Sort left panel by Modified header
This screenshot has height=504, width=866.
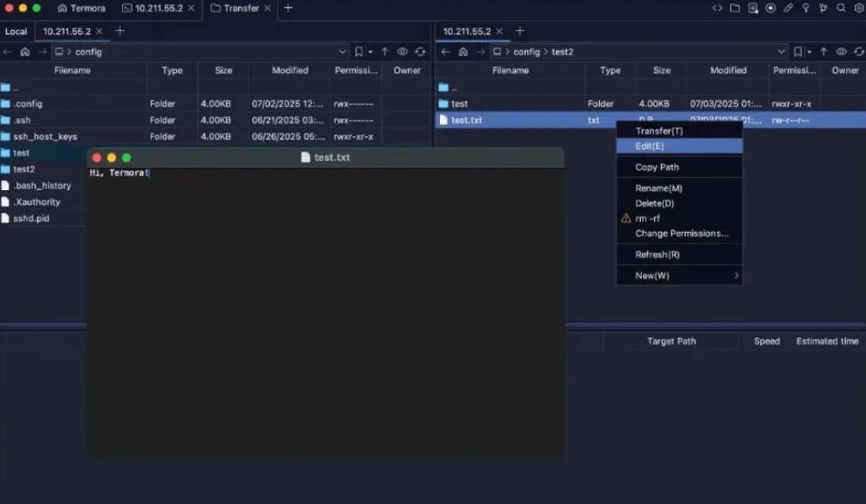tap(290, 70)
